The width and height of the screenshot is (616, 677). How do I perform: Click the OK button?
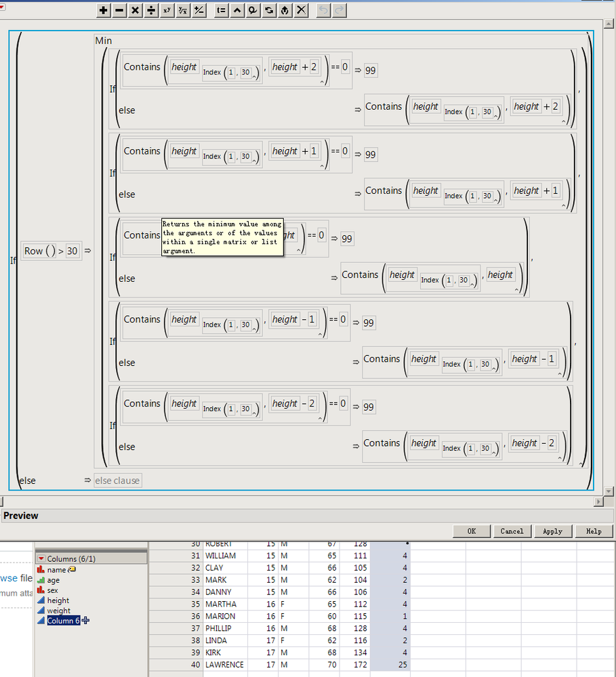click(x=472, y=531)
